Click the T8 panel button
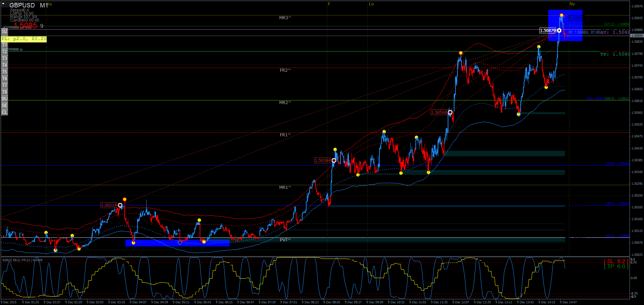Image resolution: width=644 pixels, height=305 pixels. point(5,92)
